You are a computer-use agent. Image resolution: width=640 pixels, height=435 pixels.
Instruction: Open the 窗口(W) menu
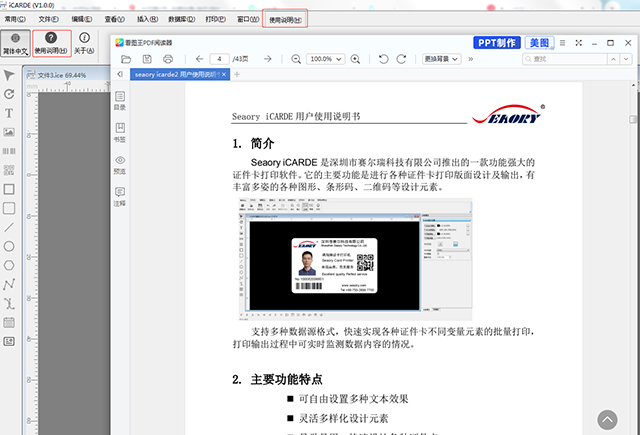(248, 19)
